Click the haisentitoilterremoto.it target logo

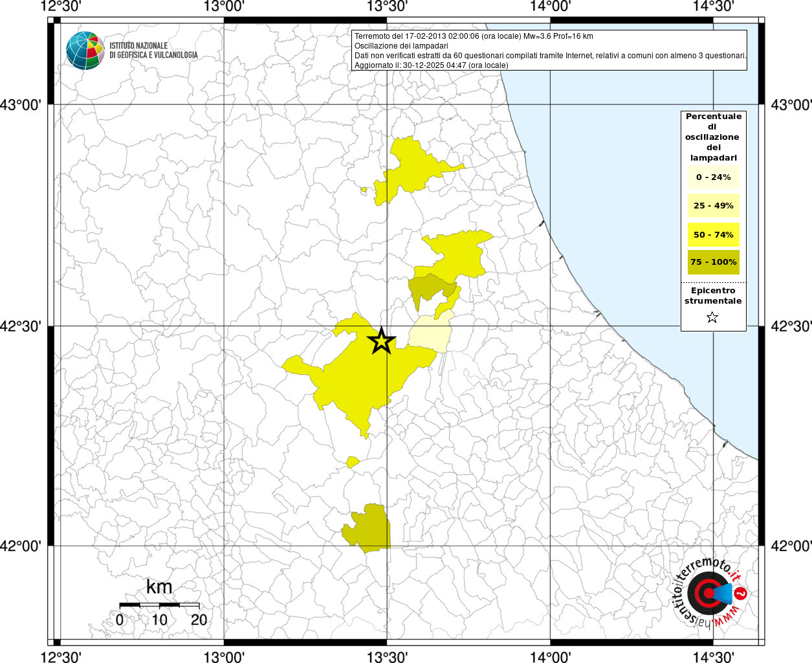coord(710,594)
